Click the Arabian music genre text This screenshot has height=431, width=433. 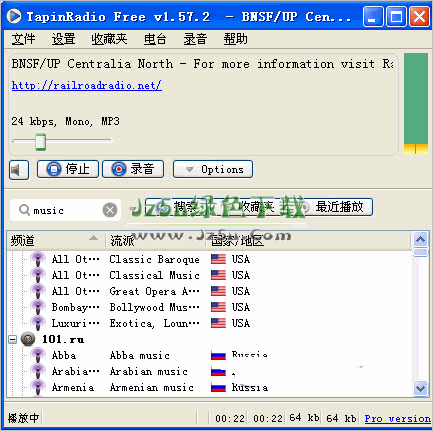[x=149, y=371]
